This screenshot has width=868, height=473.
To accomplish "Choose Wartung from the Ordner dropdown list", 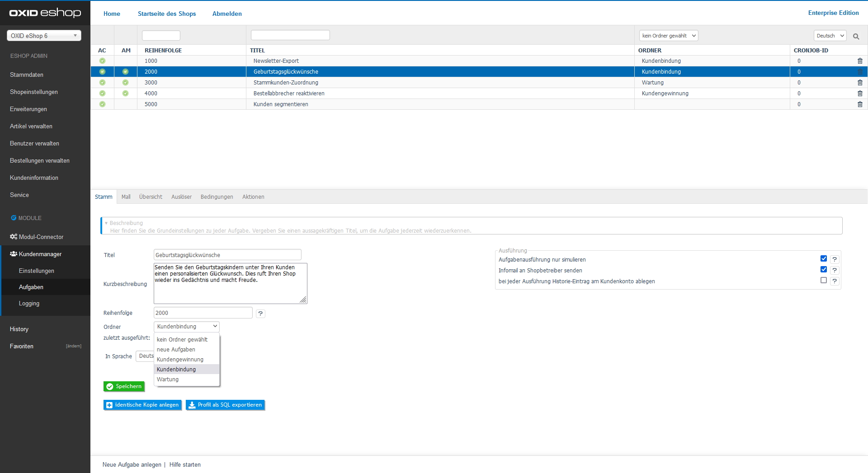I will coord(168,379).
